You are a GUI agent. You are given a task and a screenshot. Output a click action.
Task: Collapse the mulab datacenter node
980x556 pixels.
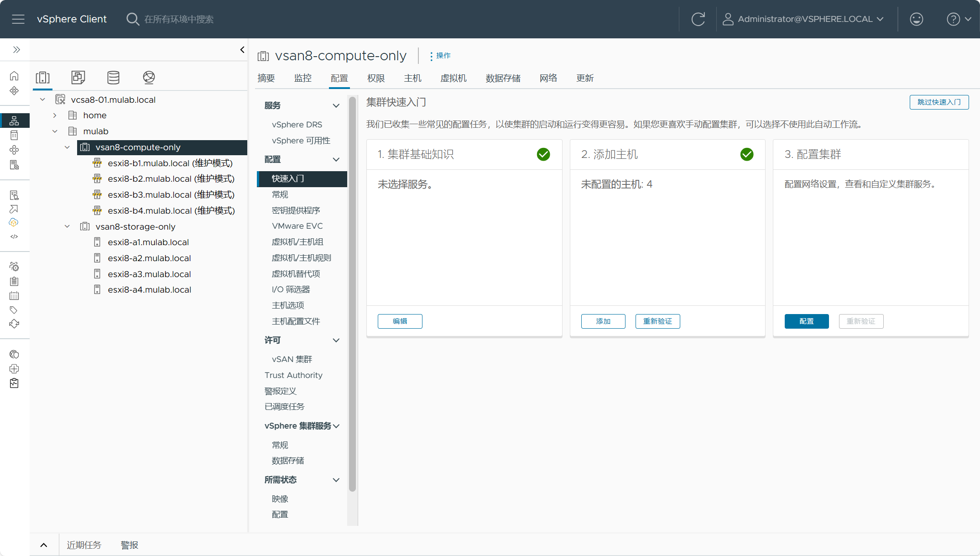pos(55,131)
